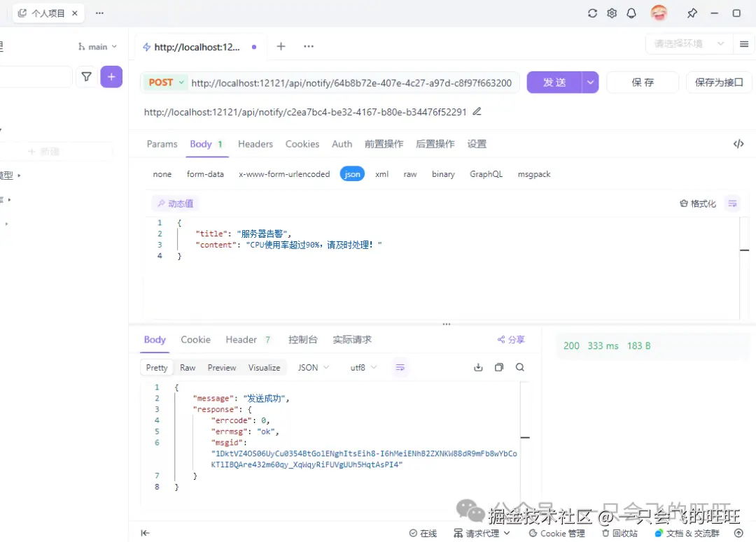
Task: Open the 请求代理 dropdown in status bar
Action: tap(482, 534)
